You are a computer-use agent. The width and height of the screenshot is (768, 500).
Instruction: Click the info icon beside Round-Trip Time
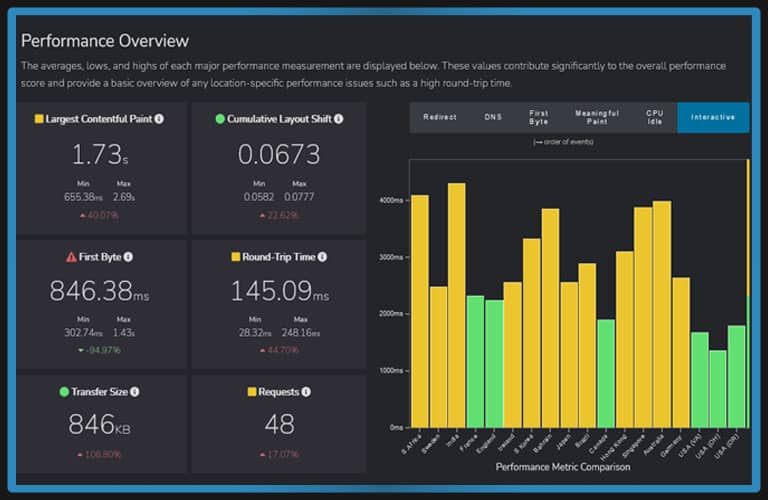(x=322, y=257)
